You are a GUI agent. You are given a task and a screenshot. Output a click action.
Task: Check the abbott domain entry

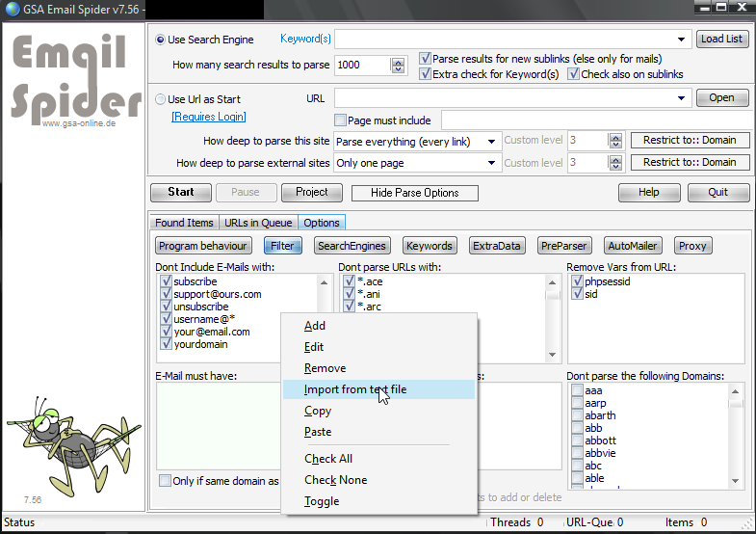577,441
